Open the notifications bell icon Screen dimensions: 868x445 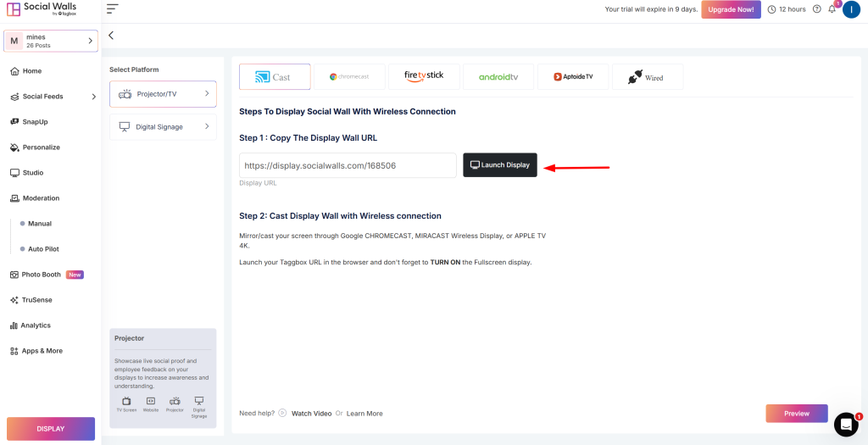[832, 8]
